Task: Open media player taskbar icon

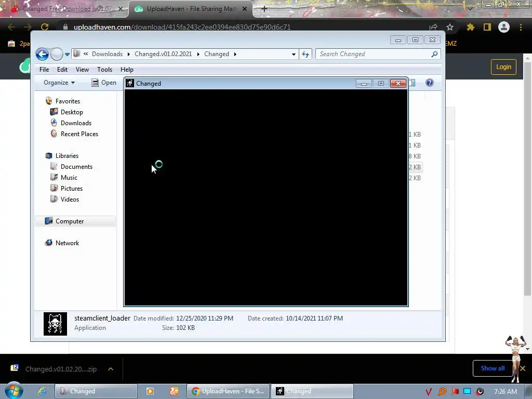Action: pyautogui.click(x=150, y=391)
